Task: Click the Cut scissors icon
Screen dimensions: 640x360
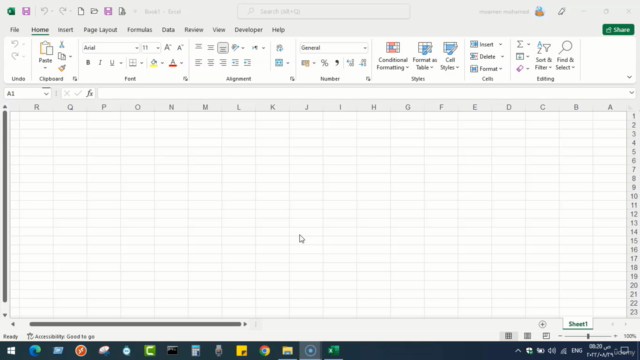Action: [x=62, y=44]
